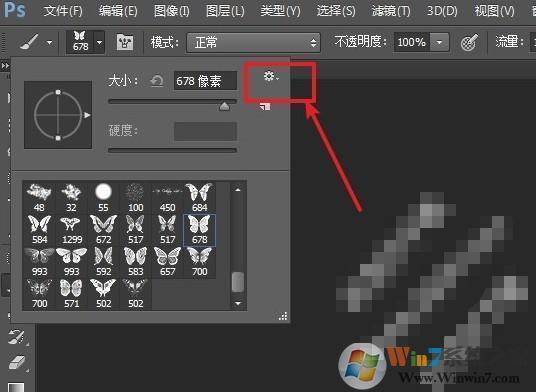Select the butterfly brush labeled 583
Viewport: 536px width, 392px height.
[135, 262]
